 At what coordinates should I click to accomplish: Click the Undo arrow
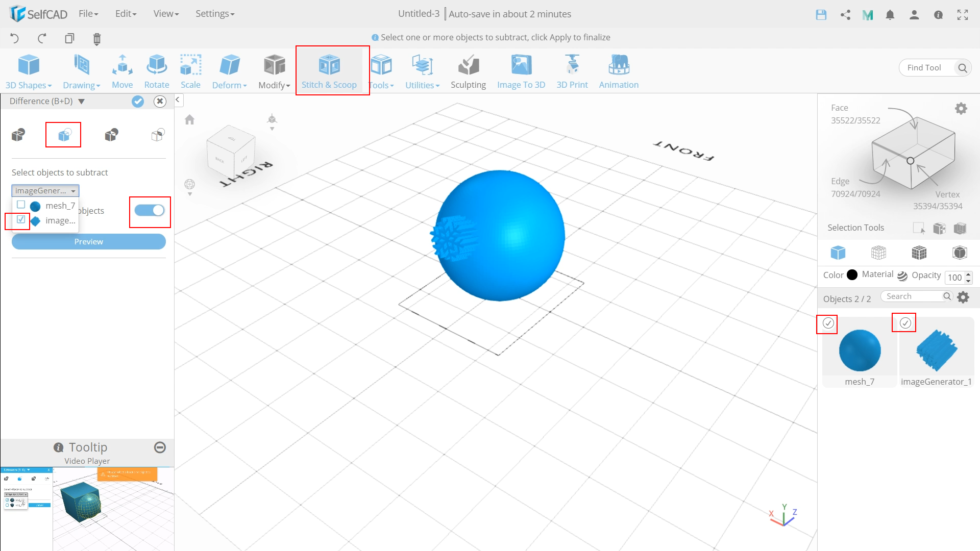(x=15, y=38)
